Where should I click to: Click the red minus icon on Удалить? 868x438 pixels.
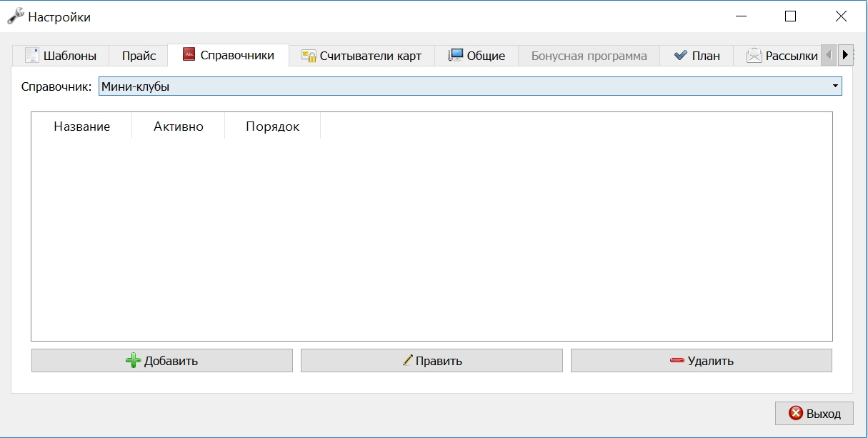pyautogui.click(x=677, y=361)
